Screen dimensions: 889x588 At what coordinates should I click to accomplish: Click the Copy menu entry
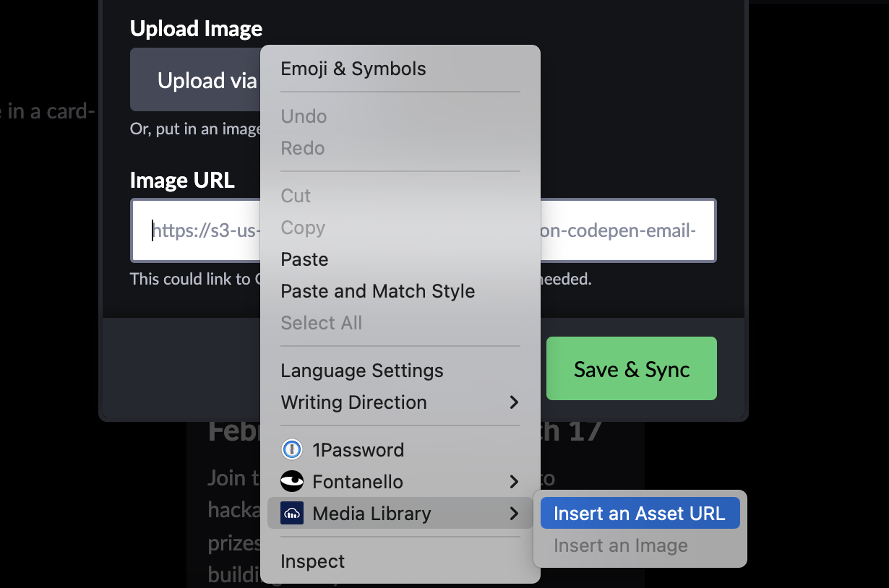point(303,228)
